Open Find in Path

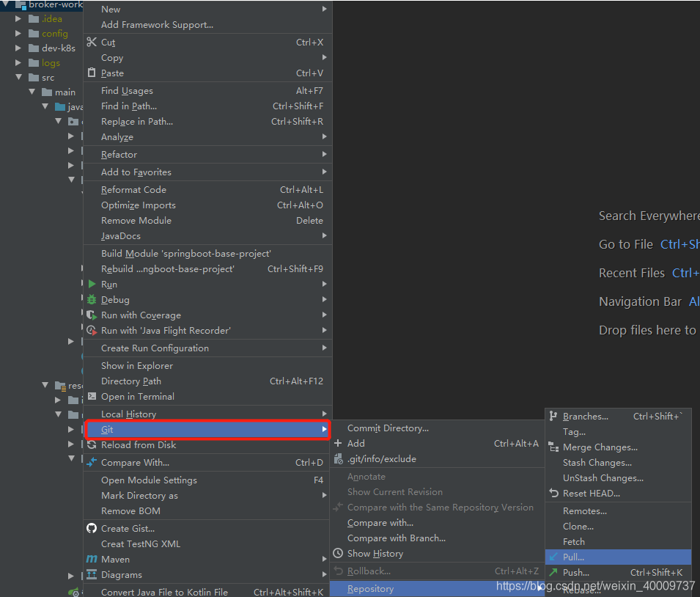[207, 106]
